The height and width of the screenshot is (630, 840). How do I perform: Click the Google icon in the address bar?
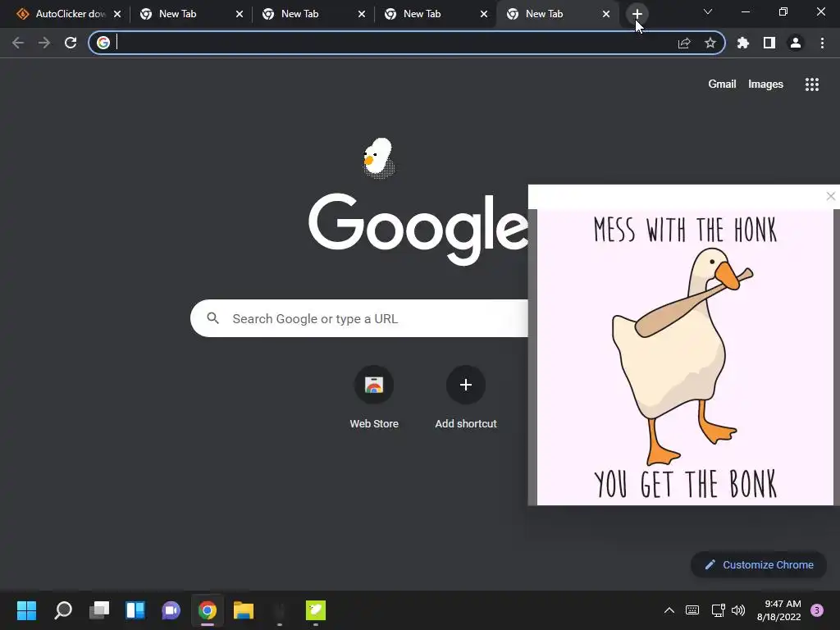click(103, 43)
